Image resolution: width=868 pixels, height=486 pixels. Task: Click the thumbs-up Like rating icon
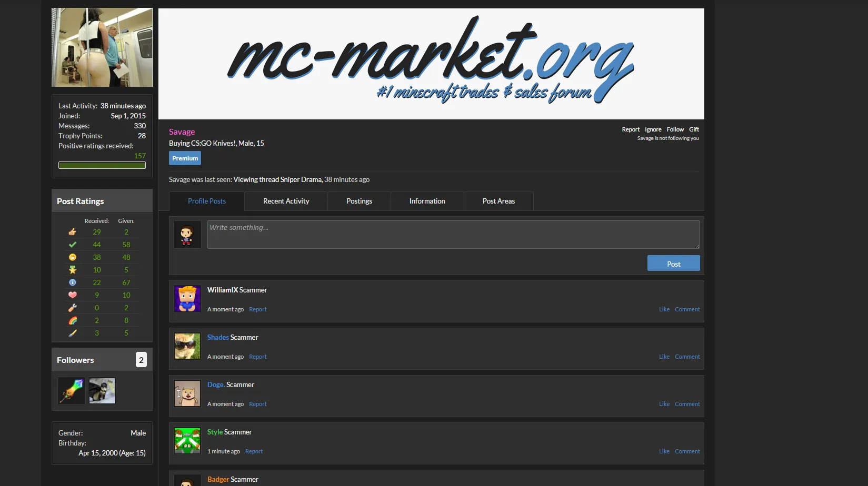coord(73,232)
